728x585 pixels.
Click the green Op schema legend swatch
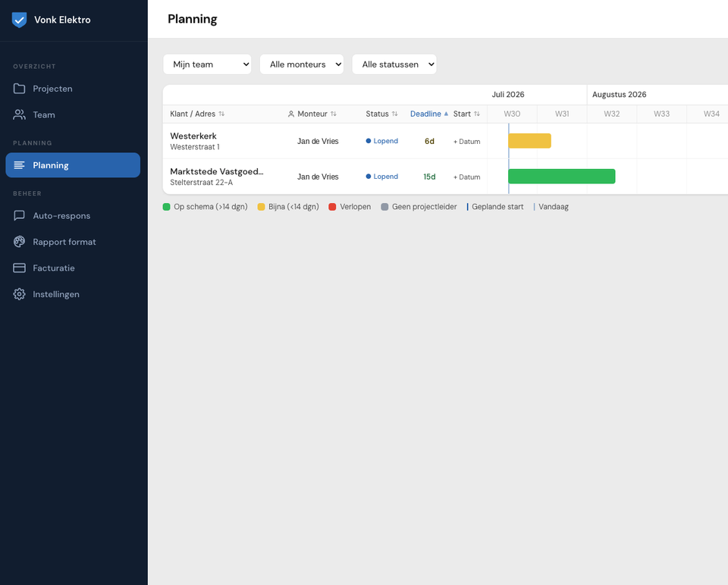click(167, 207)
